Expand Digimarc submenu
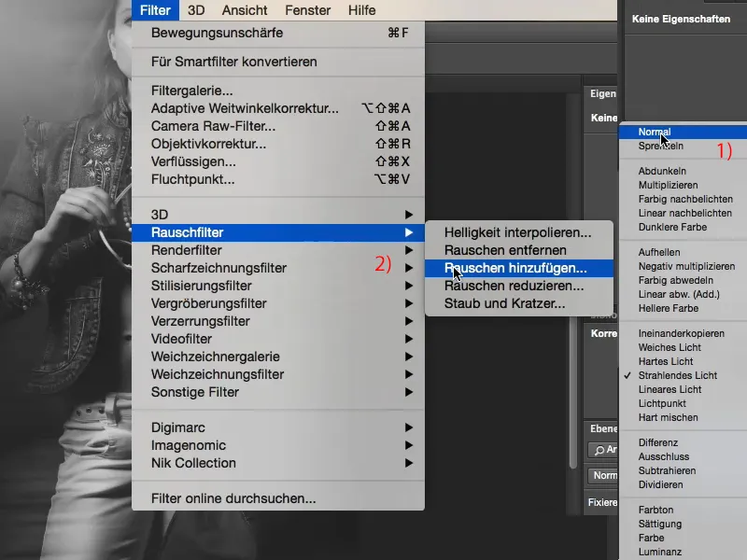The width and height of the screenshot is (747, 560). [278, 427]
